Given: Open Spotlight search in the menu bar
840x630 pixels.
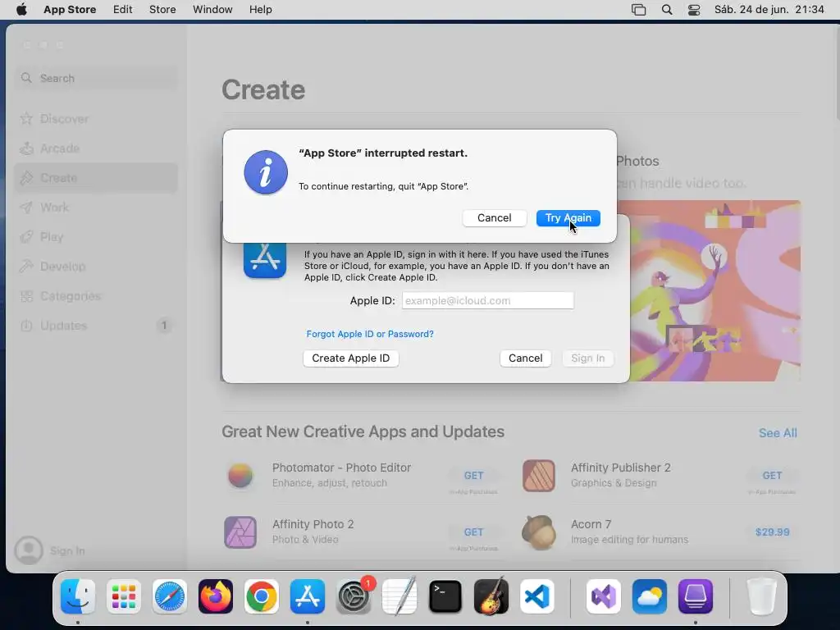Looking at the screenshot, I should coord(667,10).
